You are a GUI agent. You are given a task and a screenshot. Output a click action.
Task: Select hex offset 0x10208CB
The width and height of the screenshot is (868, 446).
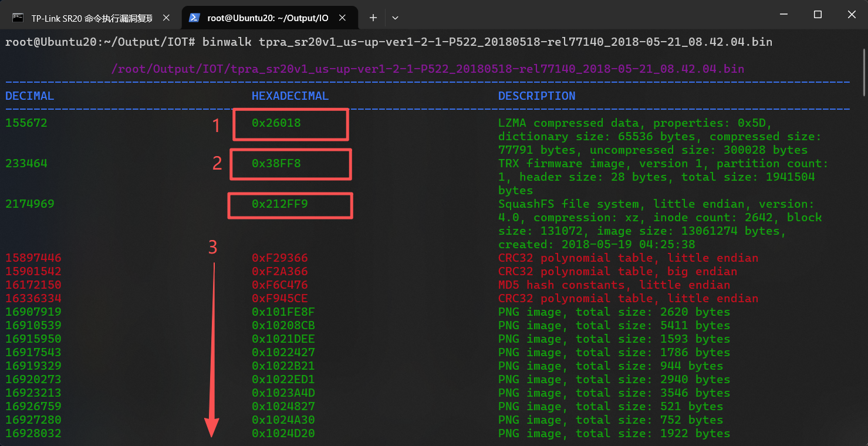(x=283, y=325)
